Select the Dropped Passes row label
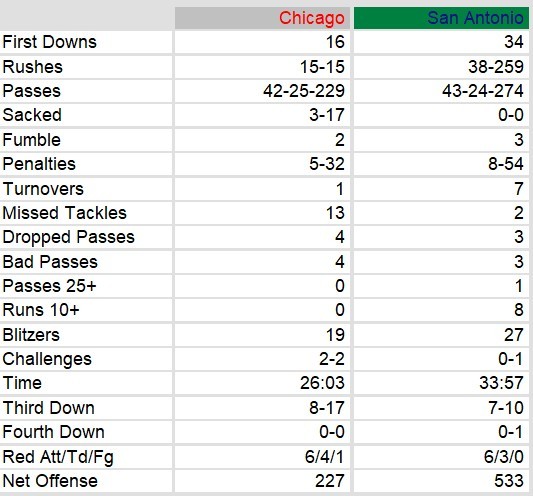 point(68,237)
